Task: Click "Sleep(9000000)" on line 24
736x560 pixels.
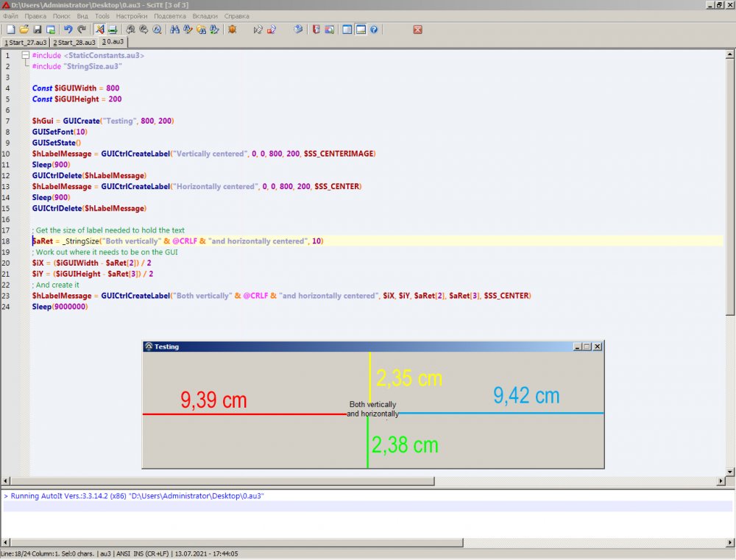Action: coord(60,307)
